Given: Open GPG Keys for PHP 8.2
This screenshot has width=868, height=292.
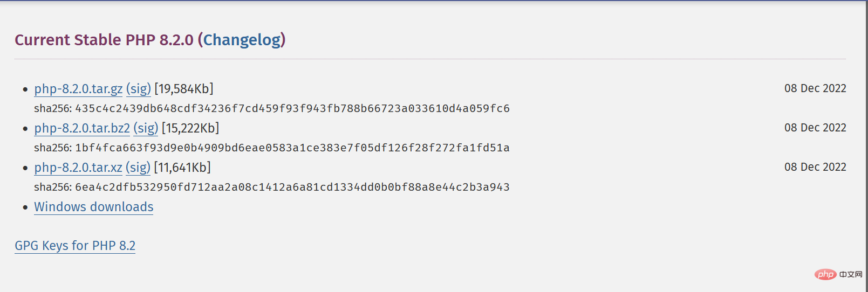Looking at the screenshot, I should [75, 246].
